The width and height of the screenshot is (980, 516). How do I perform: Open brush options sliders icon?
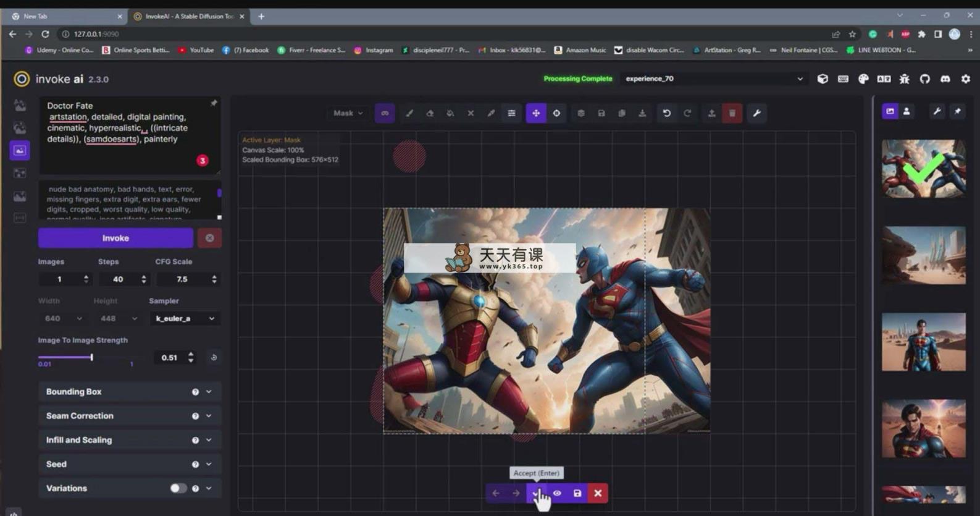tap(511, 113)
